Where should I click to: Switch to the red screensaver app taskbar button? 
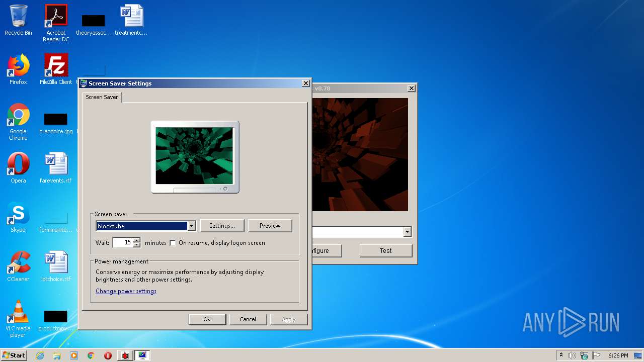[x=125, y=355]
